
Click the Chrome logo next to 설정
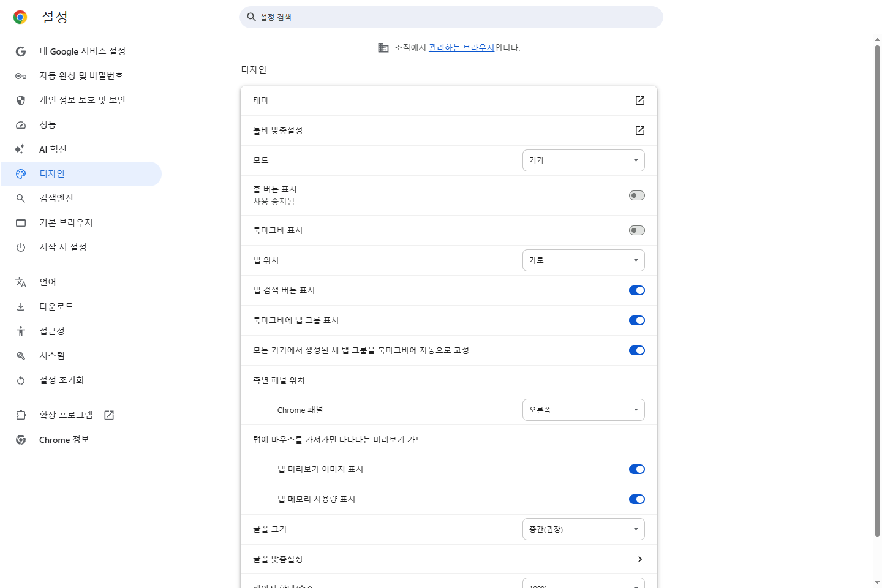point(20,17)
